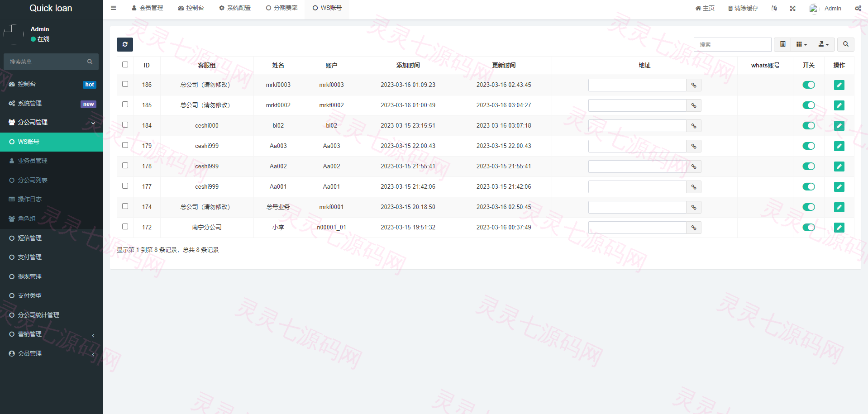Toggle the table card view icon
Image resolution: width=868 pixels, height=414 pixels.
pos(783,44)
